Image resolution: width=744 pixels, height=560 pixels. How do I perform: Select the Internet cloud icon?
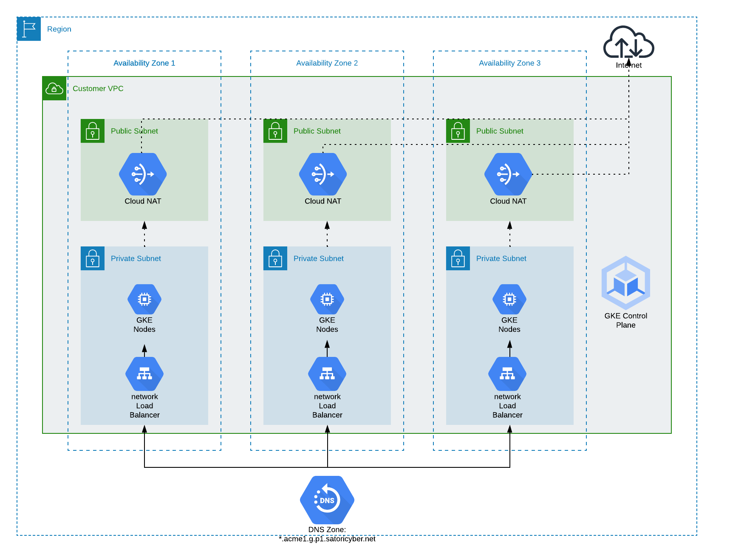[628, 42]
